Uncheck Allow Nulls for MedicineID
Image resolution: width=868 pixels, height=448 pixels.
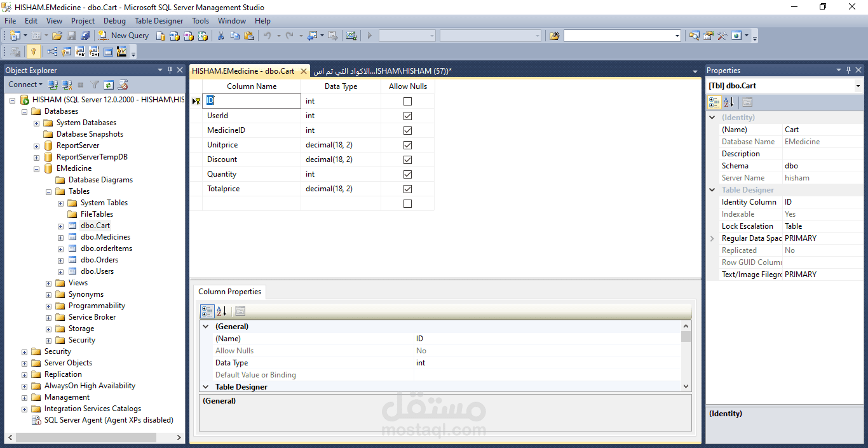407,130
